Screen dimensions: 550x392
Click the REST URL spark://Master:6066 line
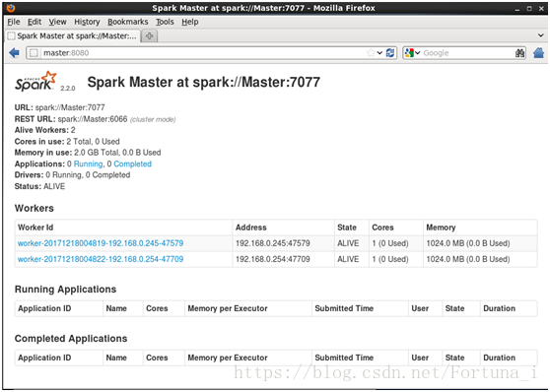tap(95, 119)
